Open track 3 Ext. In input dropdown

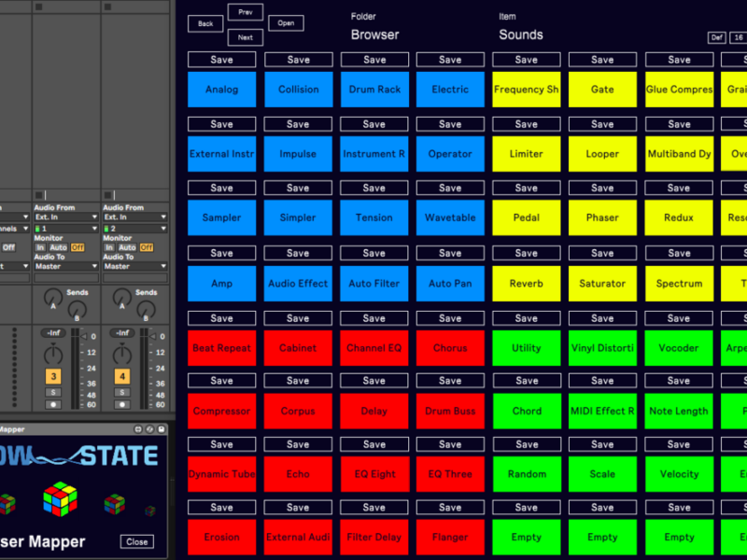[65, 217]
